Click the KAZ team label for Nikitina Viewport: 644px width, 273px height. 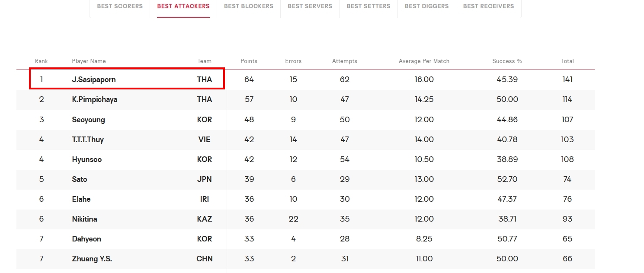[205, 219]
